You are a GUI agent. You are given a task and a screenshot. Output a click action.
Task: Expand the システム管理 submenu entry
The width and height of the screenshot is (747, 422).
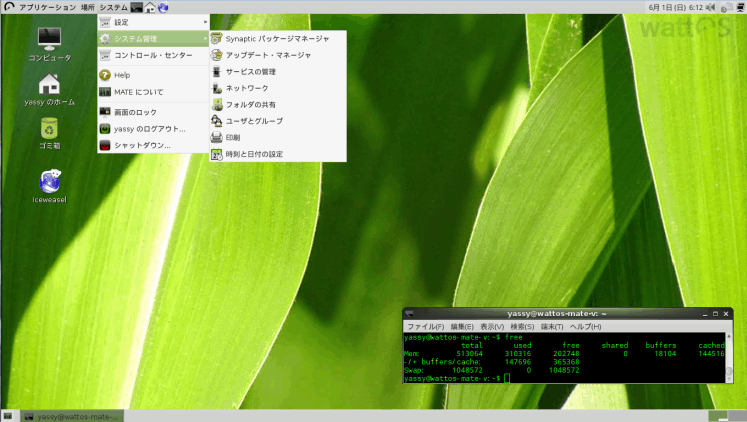[x=153, y=39]
